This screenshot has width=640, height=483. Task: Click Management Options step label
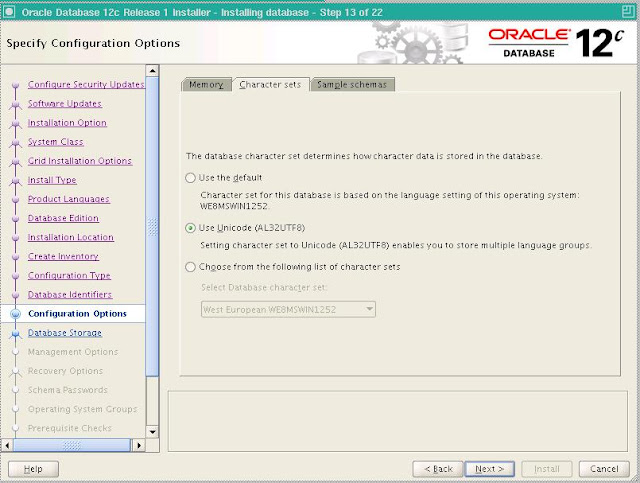(x=73, y=352)
